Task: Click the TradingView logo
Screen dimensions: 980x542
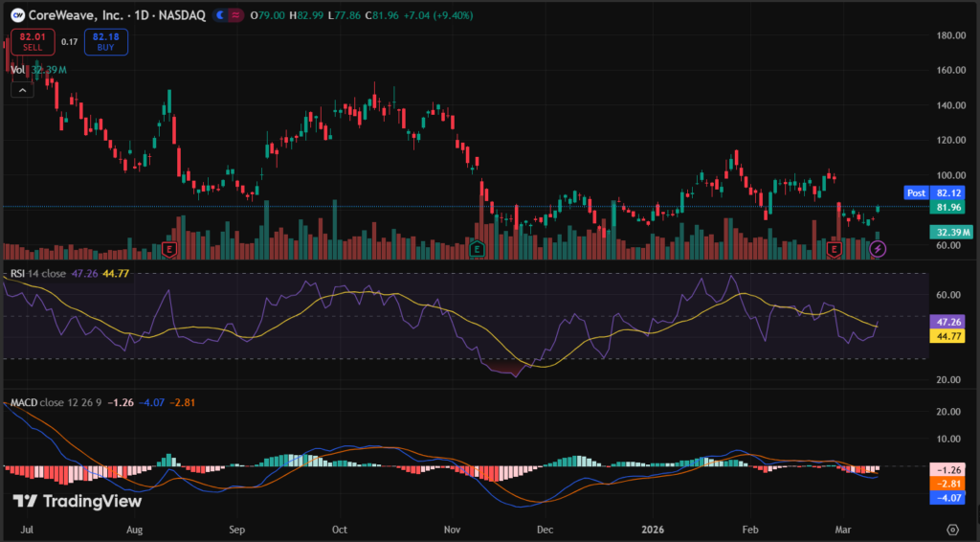Action: [x=77, y=501]
